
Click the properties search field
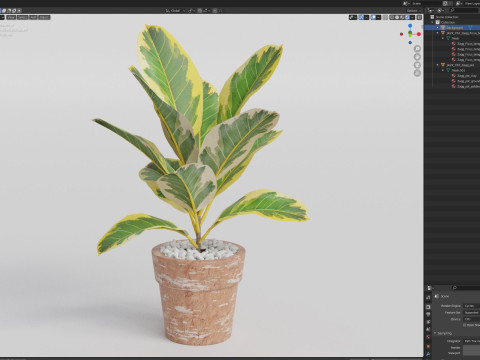point(466,288)
